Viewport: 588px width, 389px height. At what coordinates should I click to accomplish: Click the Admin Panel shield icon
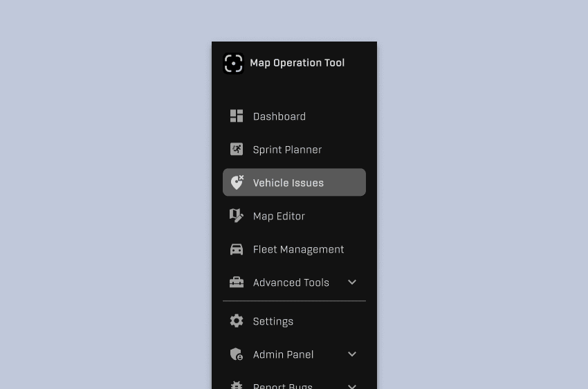click(x=237, y=354)
